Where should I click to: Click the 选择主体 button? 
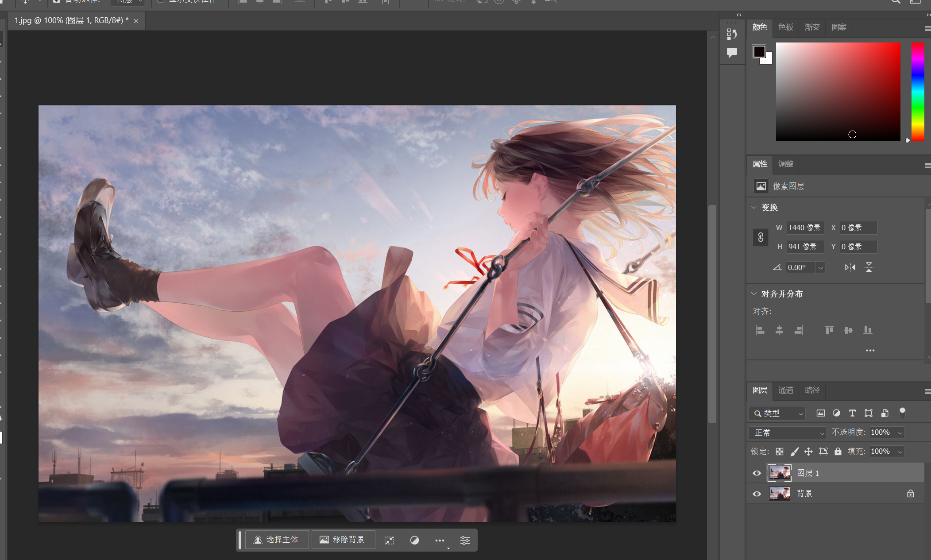pos(276,540)
